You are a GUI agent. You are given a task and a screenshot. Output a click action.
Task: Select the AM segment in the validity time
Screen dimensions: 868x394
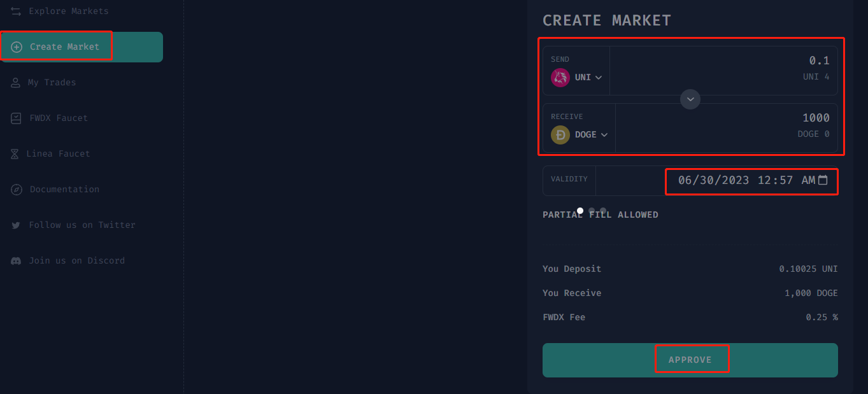click(x=808, y=181)
